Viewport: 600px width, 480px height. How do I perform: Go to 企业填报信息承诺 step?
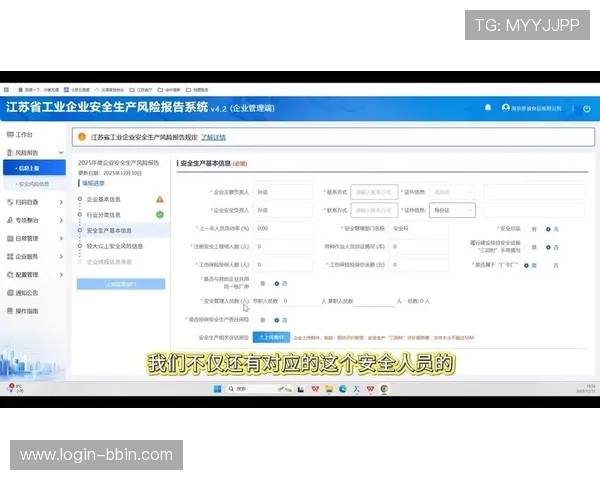(109, 262)
